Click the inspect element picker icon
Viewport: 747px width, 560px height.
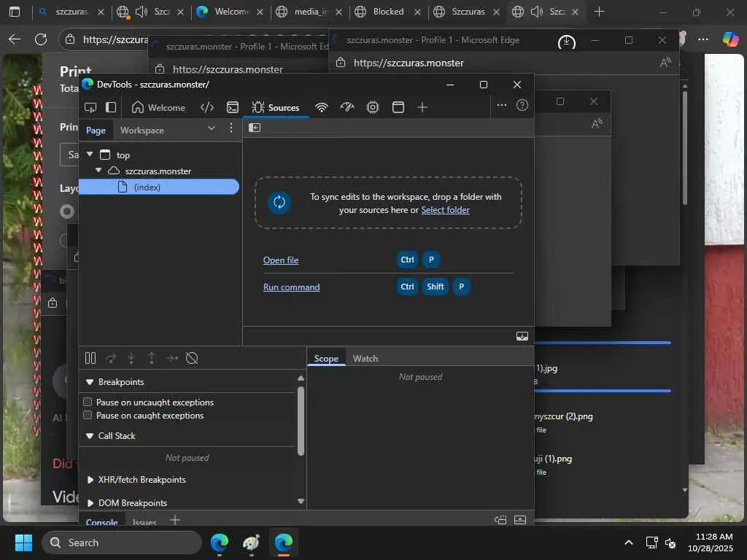[x=90, y=107]
